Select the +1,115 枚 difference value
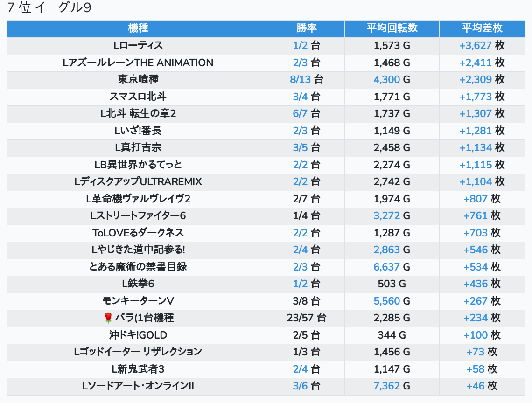The width and height of the screenshot is (532, 403). (x=482, y=165)
